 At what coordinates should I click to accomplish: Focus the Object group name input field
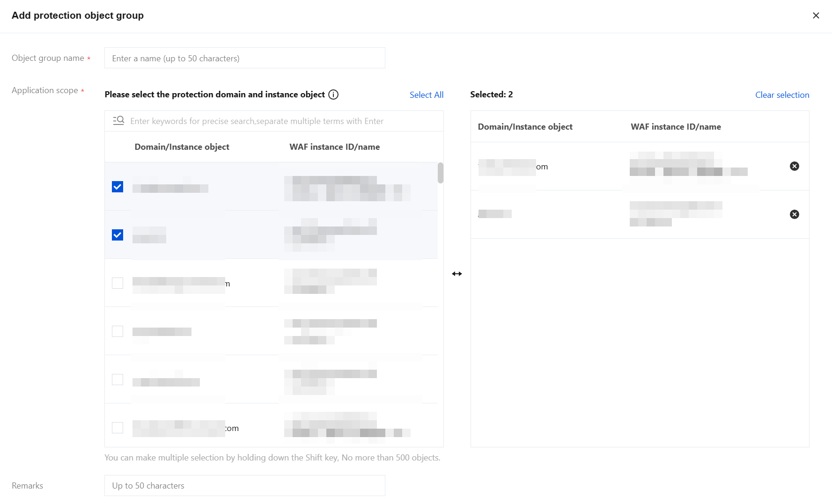pyautogui.click(x=244, y=58)
